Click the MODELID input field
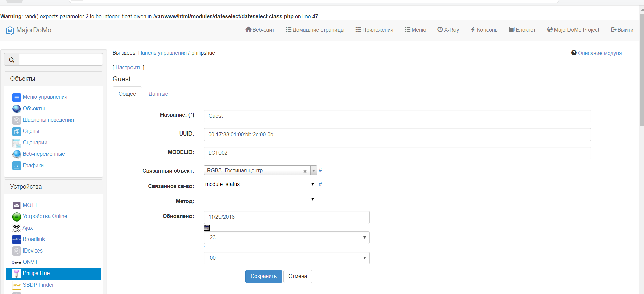This screenshot has height=294, width=644. (x=398, y=153)
